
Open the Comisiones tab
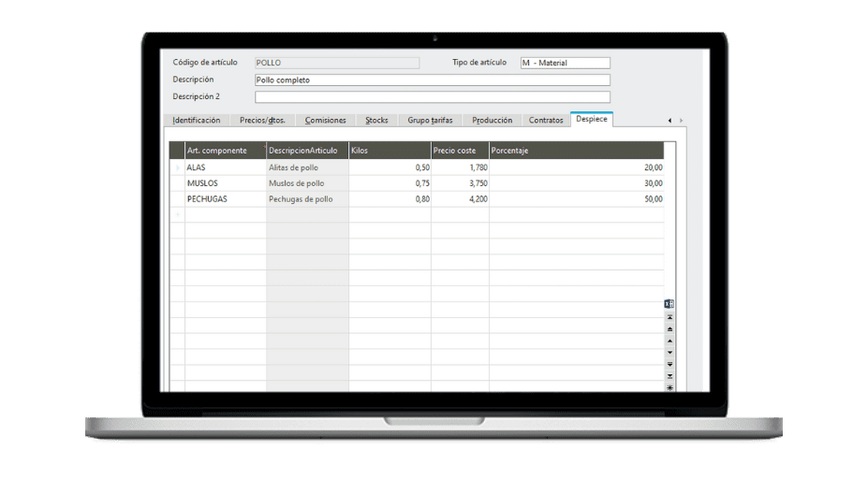(326, 120)
